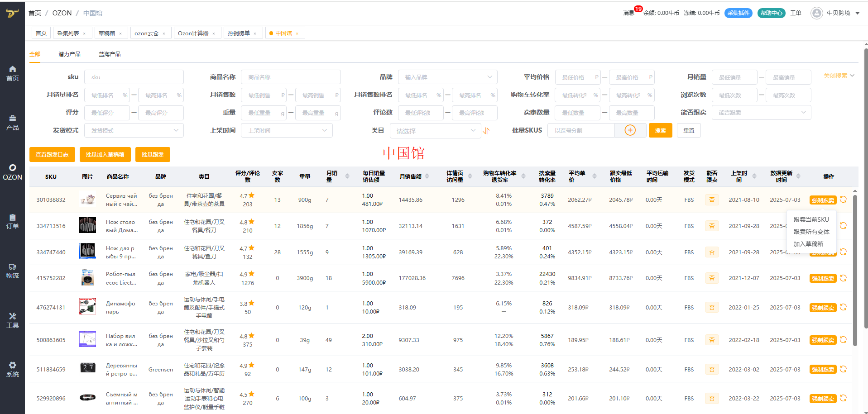Click the orange 搜索 search button
The width and height of the screenshot is (868, 414).
660,130
